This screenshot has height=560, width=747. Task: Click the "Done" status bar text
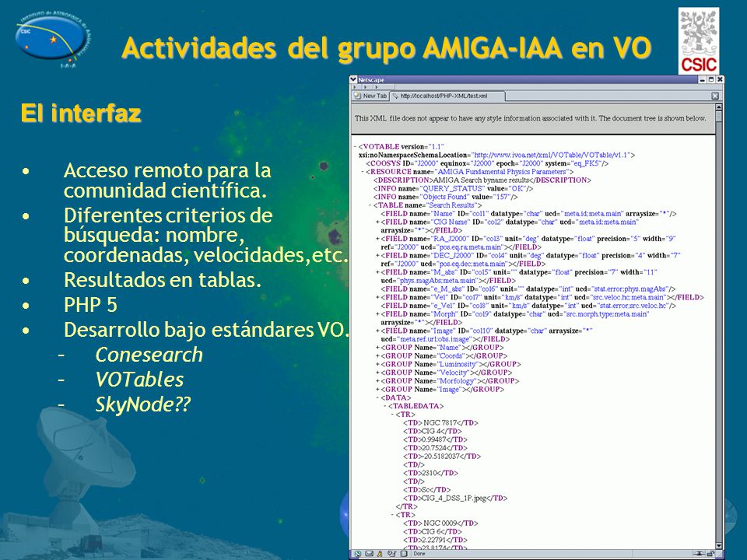(419, 554)
